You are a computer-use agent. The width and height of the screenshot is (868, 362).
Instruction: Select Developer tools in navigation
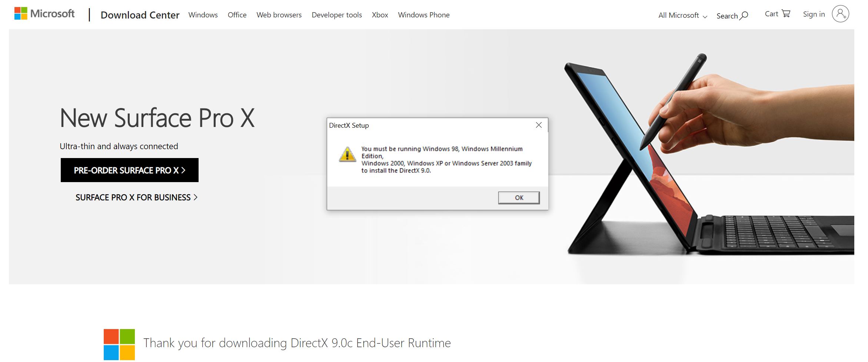[336, 15]
